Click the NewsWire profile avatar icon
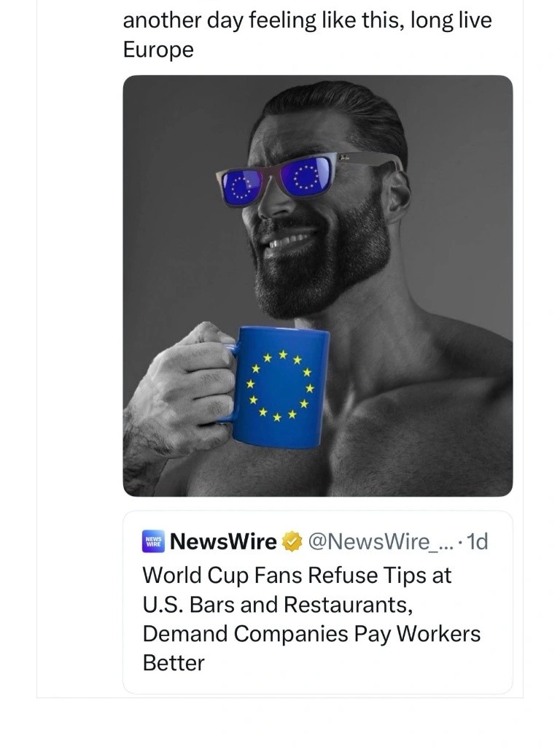560x747 pixels. point(153,541)
